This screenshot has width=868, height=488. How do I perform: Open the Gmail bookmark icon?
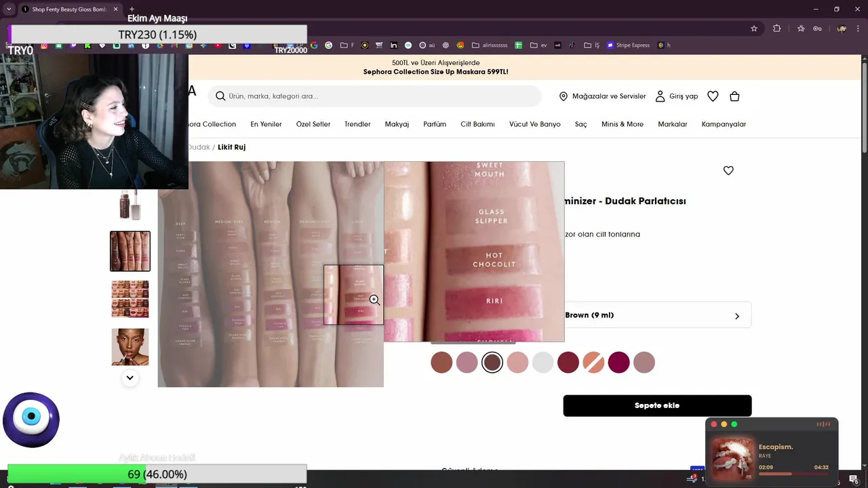174,45
